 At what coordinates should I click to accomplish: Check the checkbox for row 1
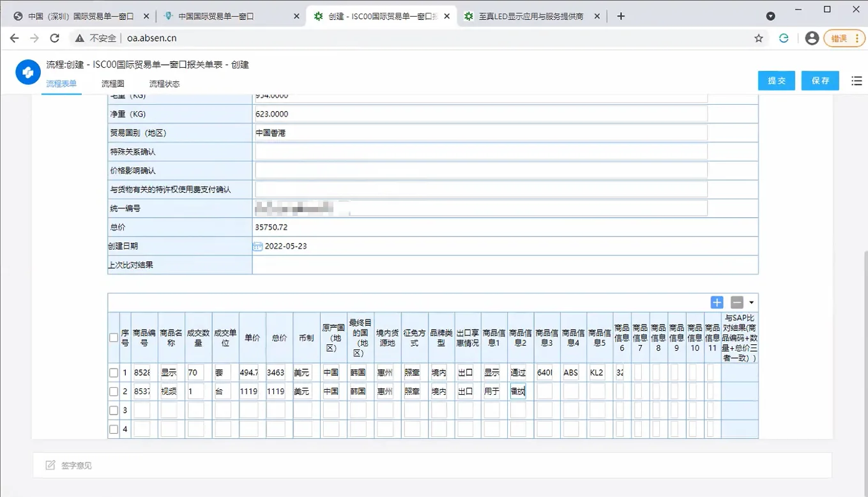pyautogui.click(x=114, y=372)
